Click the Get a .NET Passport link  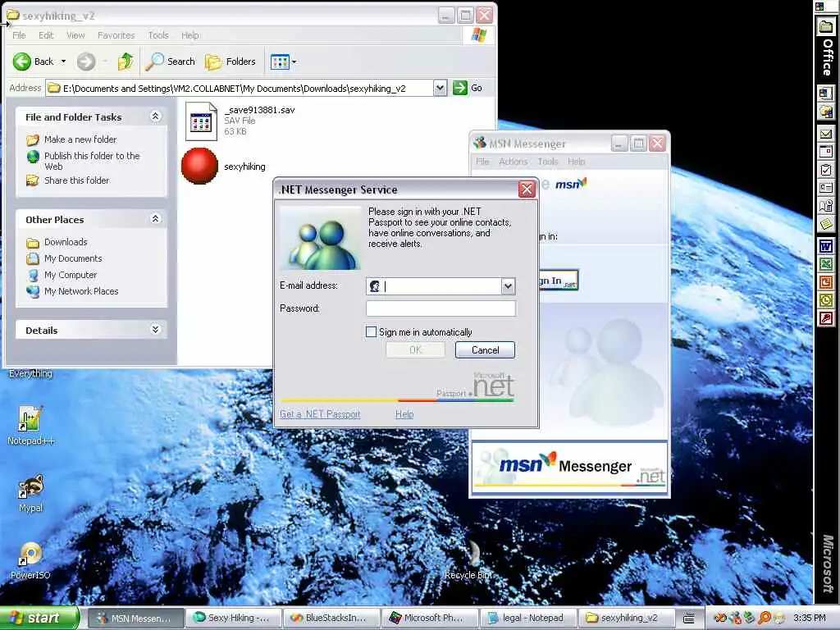click(320, 414)
